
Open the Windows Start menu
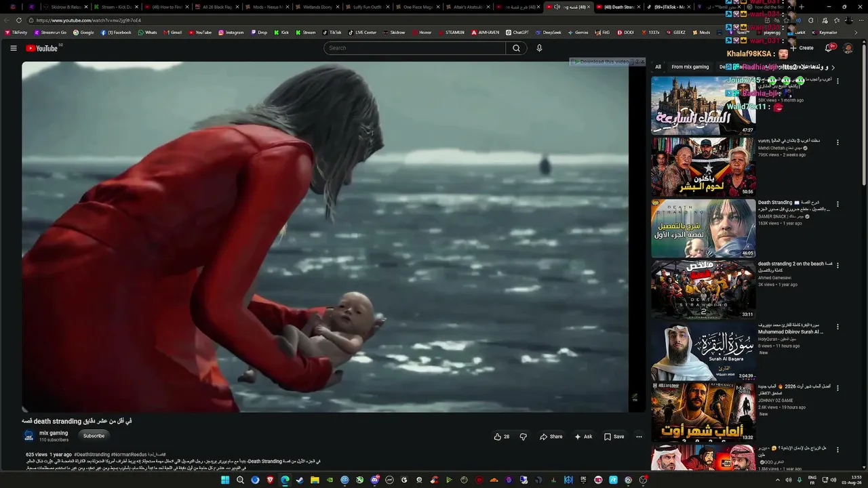225,480
